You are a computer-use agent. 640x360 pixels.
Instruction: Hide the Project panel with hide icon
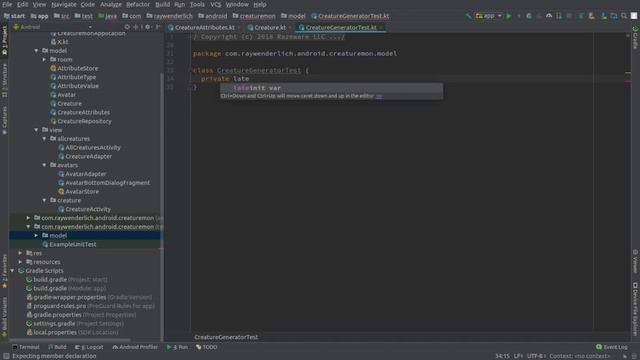tap(158, 27)
